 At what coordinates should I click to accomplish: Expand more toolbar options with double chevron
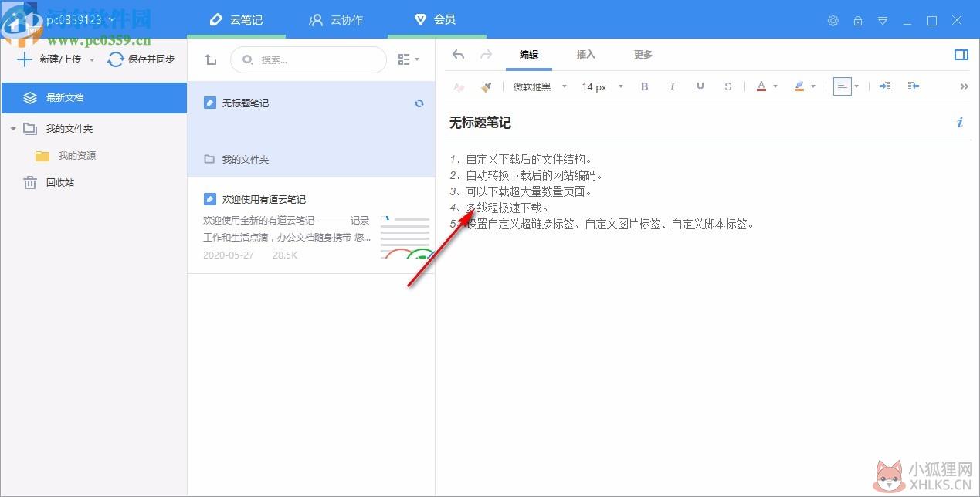pos(964,87)
